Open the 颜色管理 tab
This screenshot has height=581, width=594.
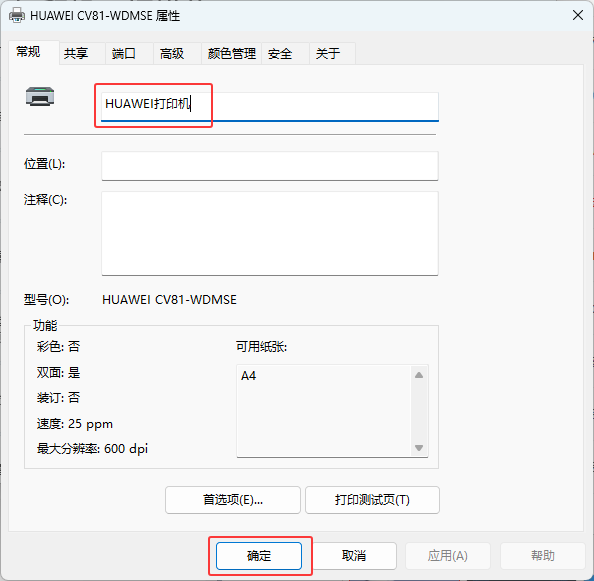(x=231, y=53)
